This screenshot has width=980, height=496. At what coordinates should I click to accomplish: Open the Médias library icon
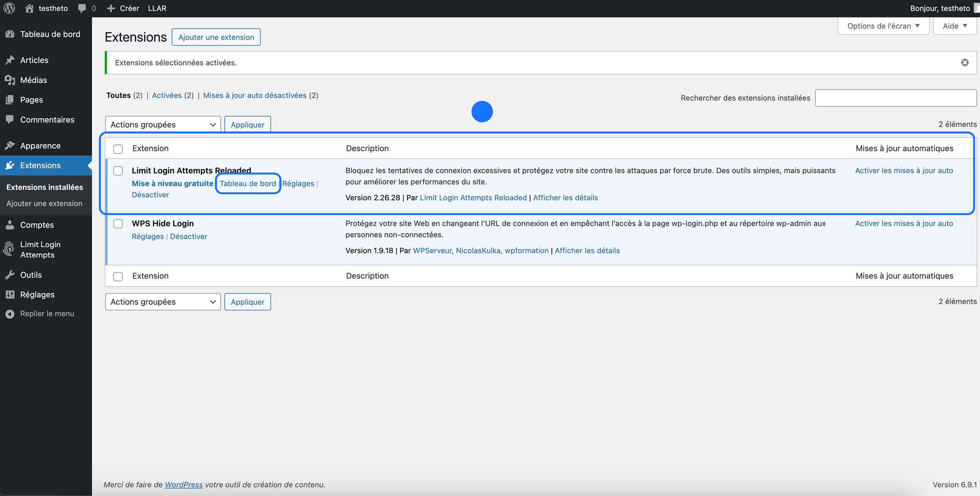pyautogui.click(x=10, y=80)
